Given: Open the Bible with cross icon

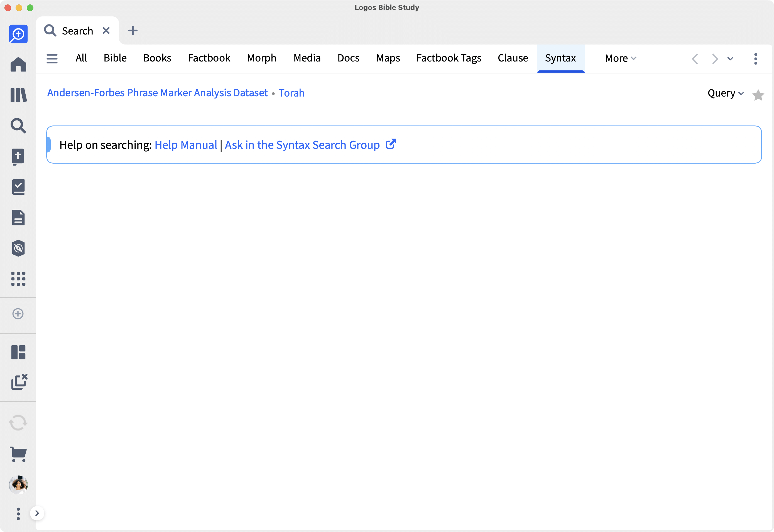Looking at the screenshot, I should pos(18,157).
